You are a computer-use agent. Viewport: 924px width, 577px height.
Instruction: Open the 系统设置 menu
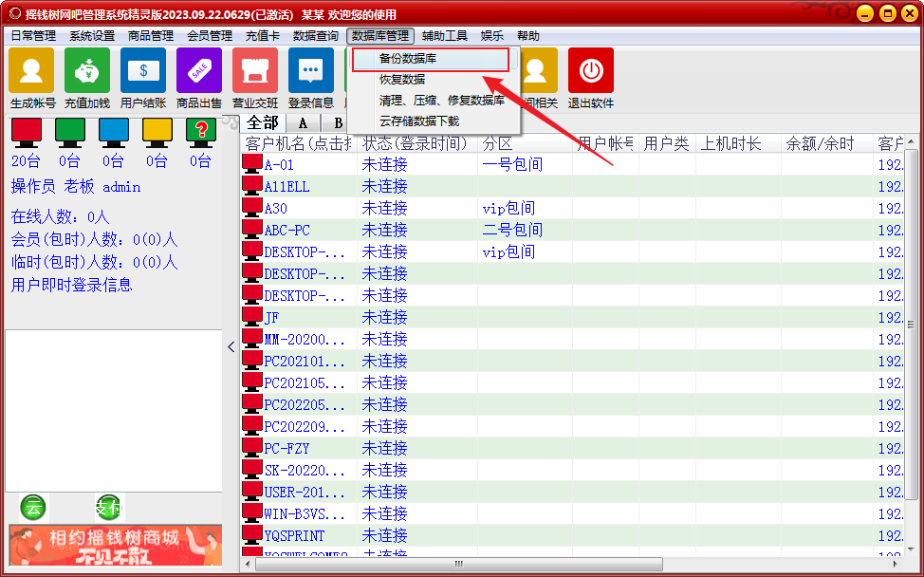click(x=92, y=36)
